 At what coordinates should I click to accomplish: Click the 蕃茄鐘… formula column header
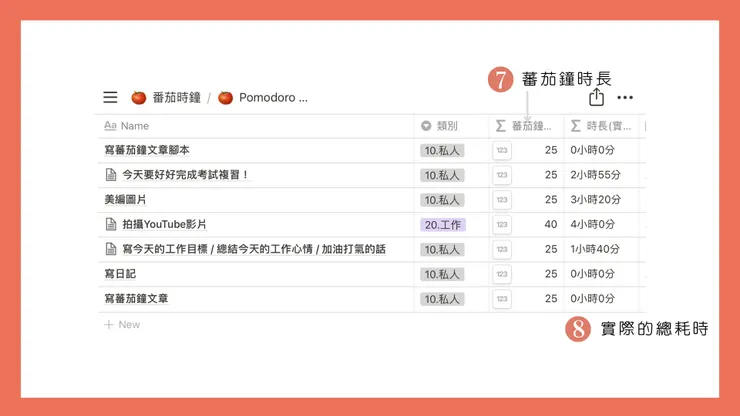pyautogui.click(x=524, y=126)
